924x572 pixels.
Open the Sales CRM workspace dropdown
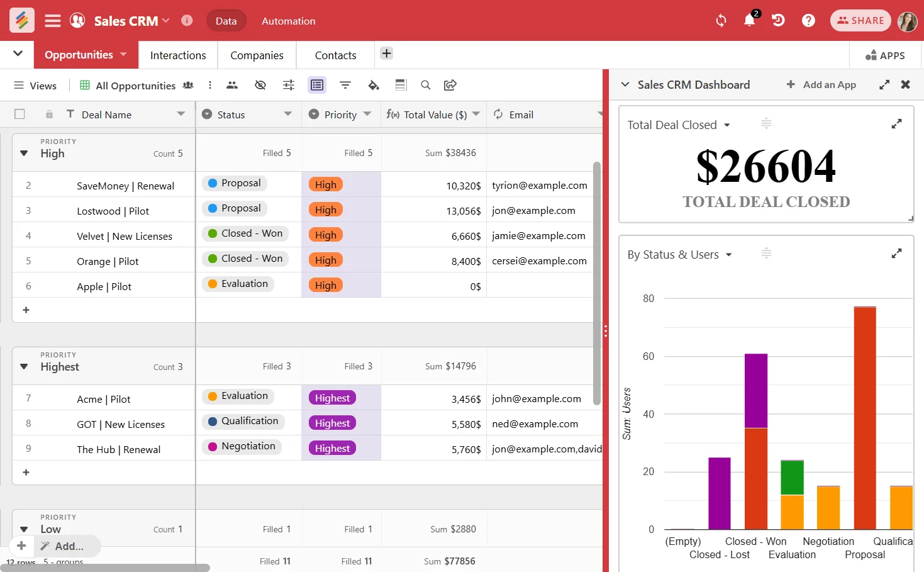pos(165,20)
